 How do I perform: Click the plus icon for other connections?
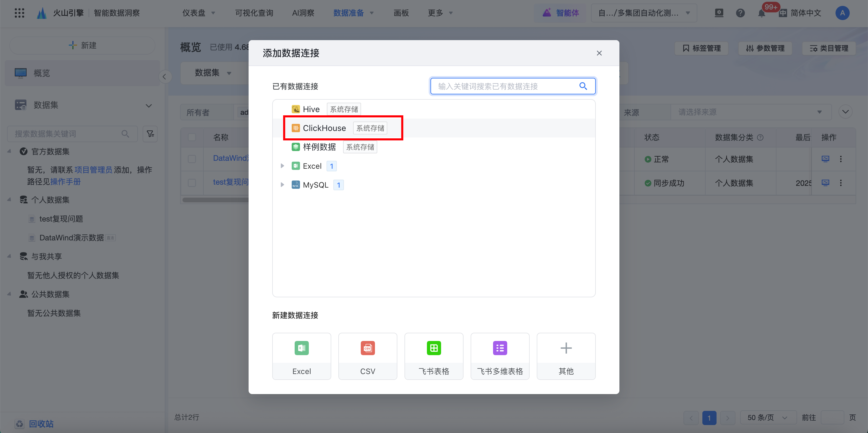click(566, 348)
